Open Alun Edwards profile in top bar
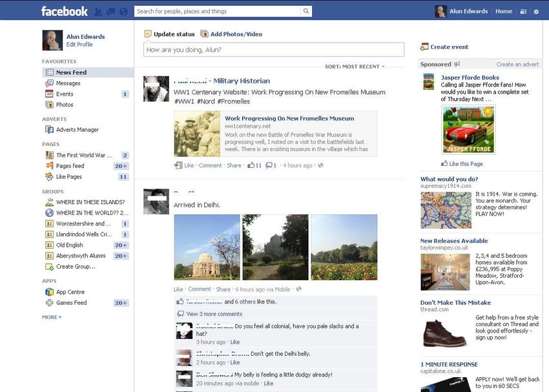Image resolution: width=549 pixels, height=392 pixels. pos(461,11)
